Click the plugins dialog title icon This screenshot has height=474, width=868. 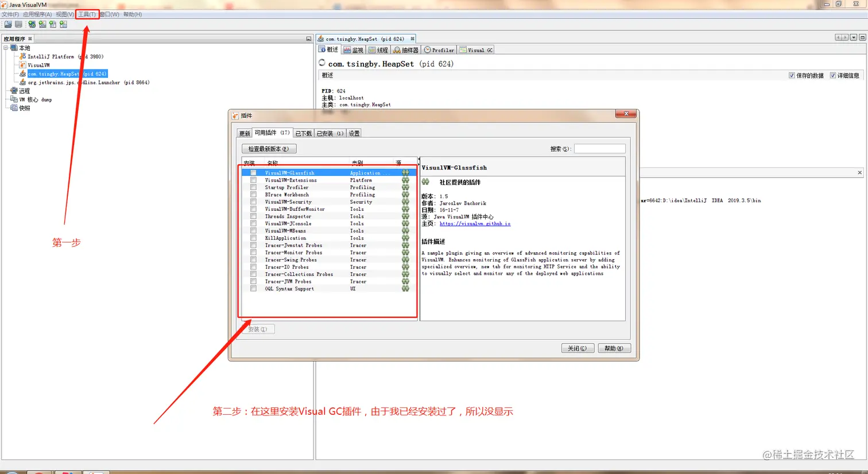[235, 115]
